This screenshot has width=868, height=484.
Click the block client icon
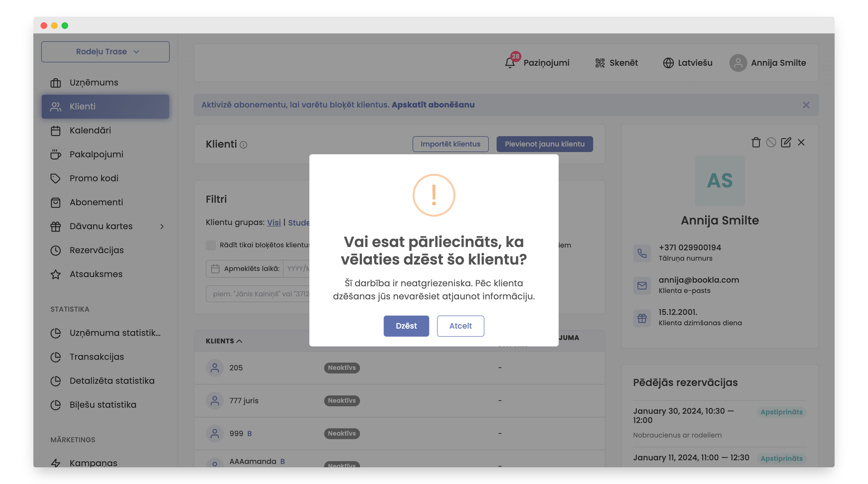[771, 143]
